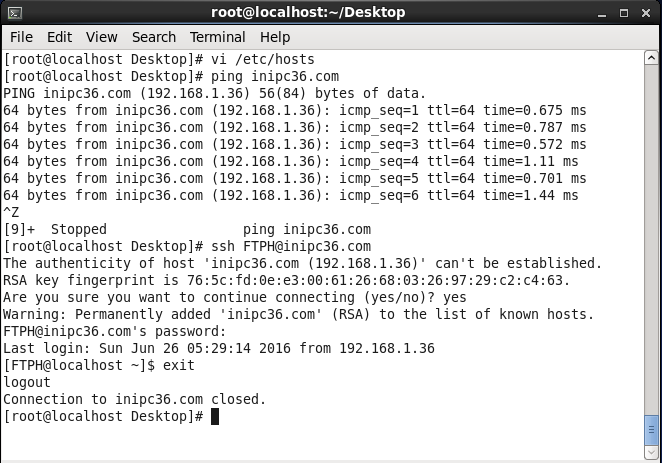The image size is (662, 463).
Task: Open the Edit menu
Action: [x=59, y=37]
